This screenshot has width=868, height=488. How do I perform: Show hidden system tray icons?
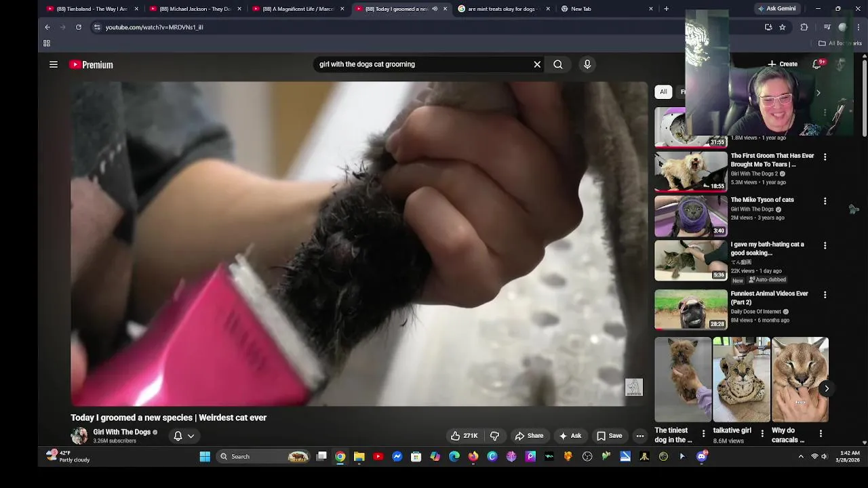coord(801,457)
